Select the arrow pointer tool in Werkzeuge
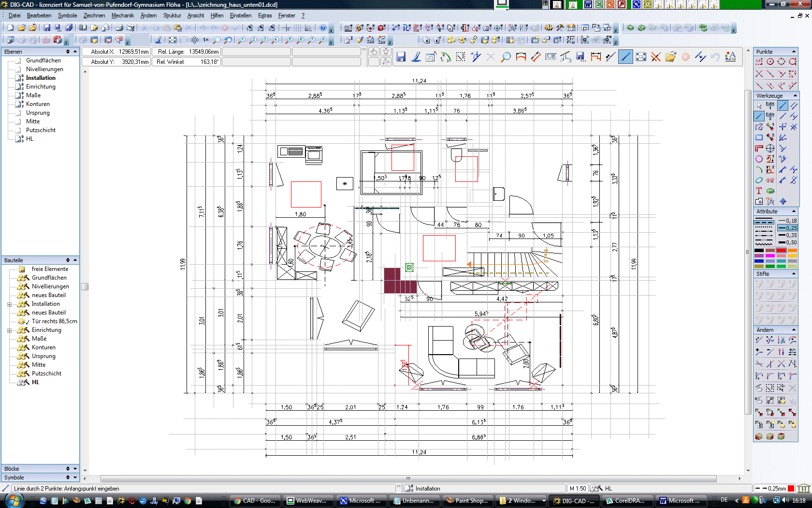Viewport: 812px width, 508px height. point(759,105)
